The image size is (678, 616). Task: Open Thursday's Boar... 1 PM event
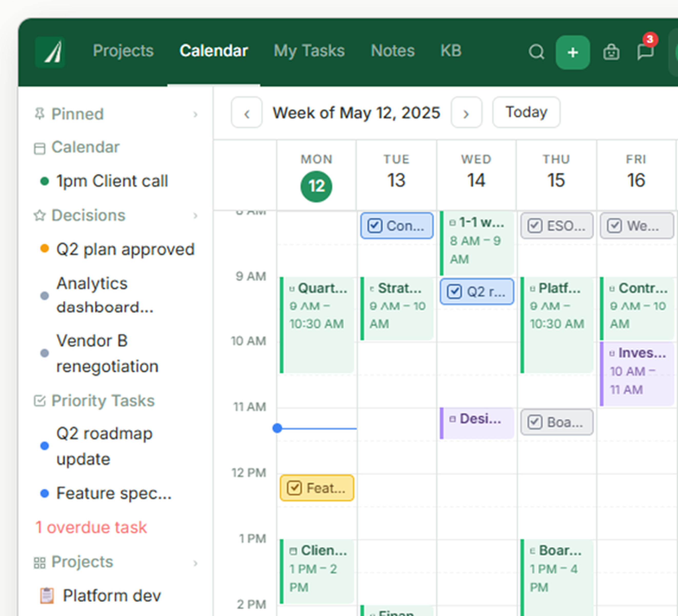coord(557,577)
